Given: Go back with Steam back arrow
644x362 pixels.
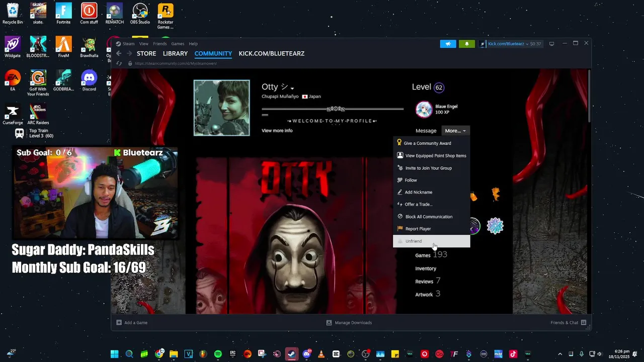Looking at the screenshot, I should pos(119,53).
